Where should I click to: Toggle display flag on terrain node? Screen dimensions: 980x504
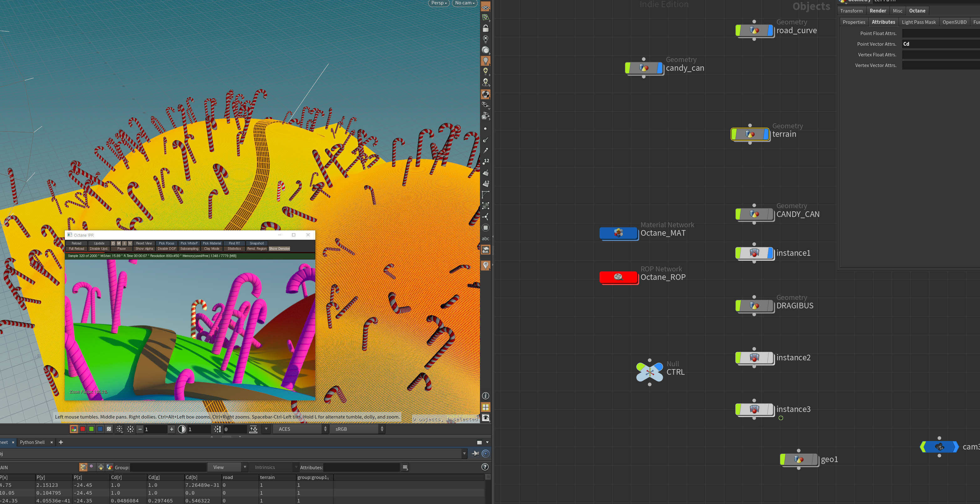pyautogui.click(x=766, y=134)
